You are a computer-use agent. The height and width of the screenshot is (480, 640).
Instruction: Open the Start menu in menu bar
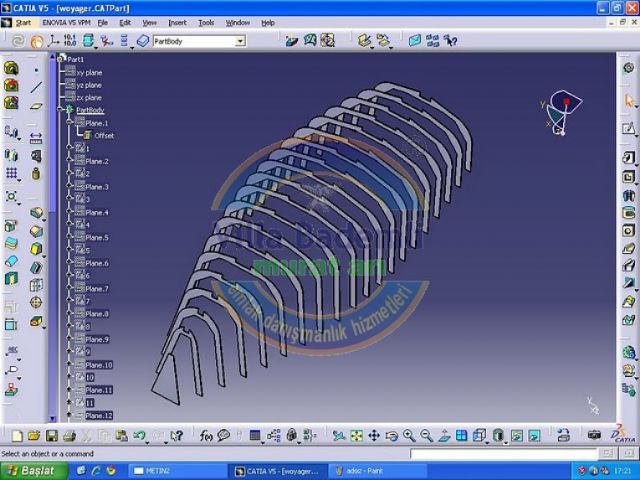click(x=23, y=23)
